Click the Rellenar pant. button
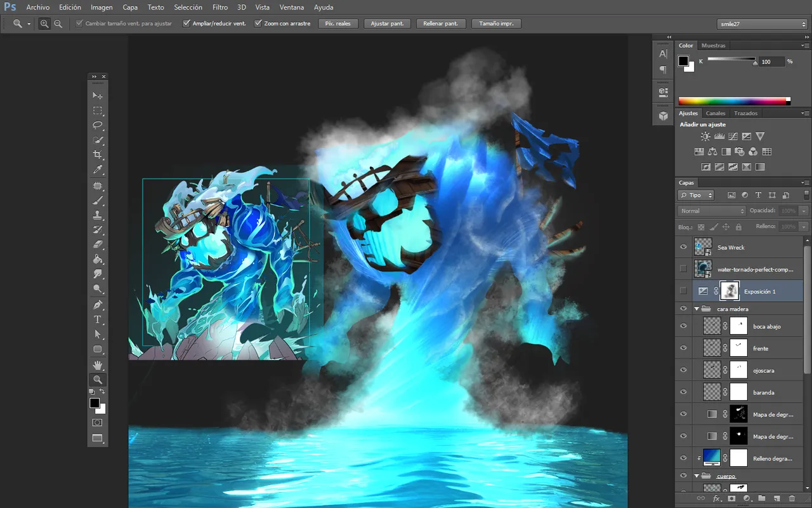 (441, 23)
